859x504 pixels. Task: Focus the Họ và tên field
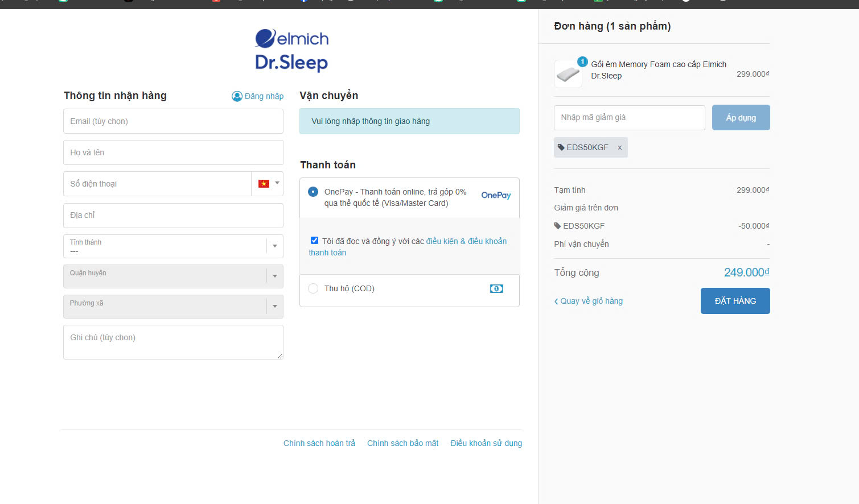[173, 152]
